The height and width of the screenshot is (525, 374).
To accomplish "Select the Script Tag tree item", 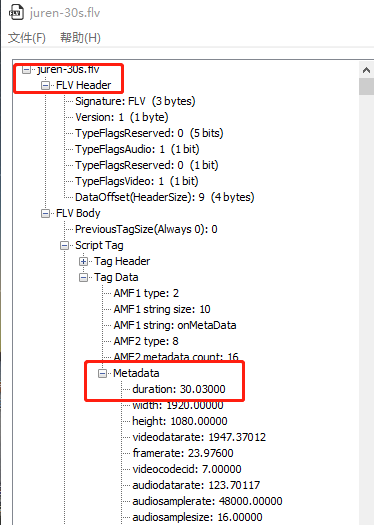I will [x=99, y=245].
